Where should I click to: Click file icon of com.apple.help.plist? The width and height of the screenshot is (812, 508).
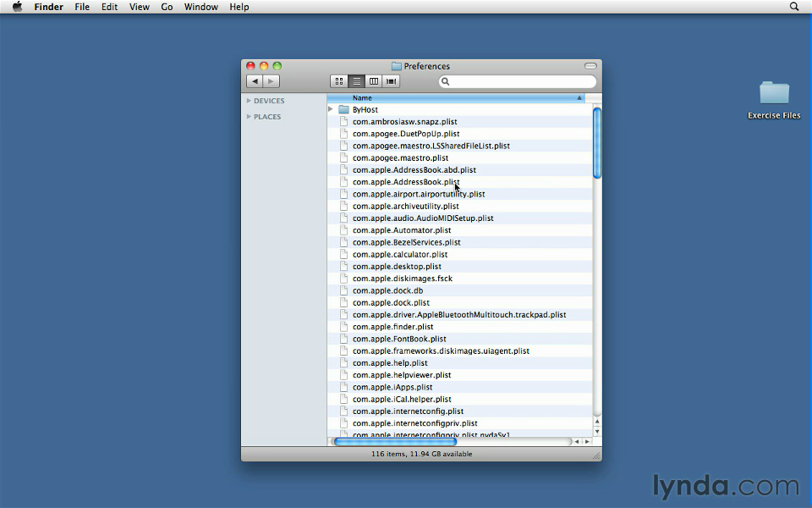point(343,363)
